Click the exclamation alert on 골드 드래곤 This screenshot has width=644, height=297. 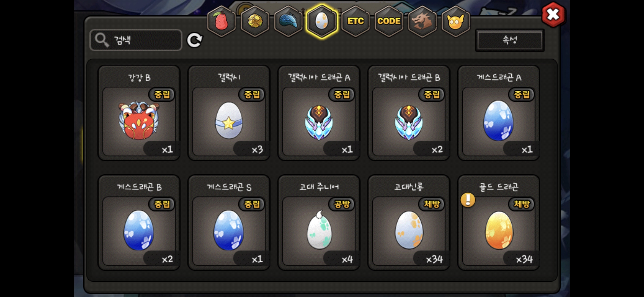coord(468,200)
